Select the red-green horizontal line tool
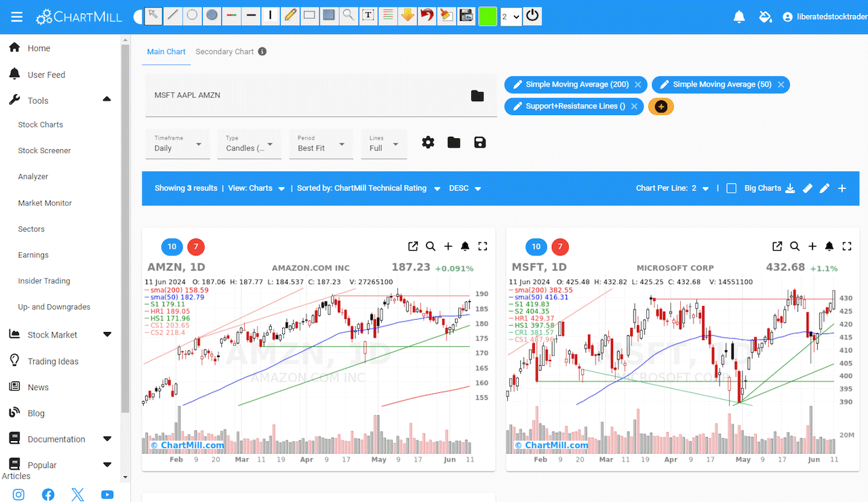Image resolution: width=868 pixels, height=502 pixels. [x=232, y=15]
